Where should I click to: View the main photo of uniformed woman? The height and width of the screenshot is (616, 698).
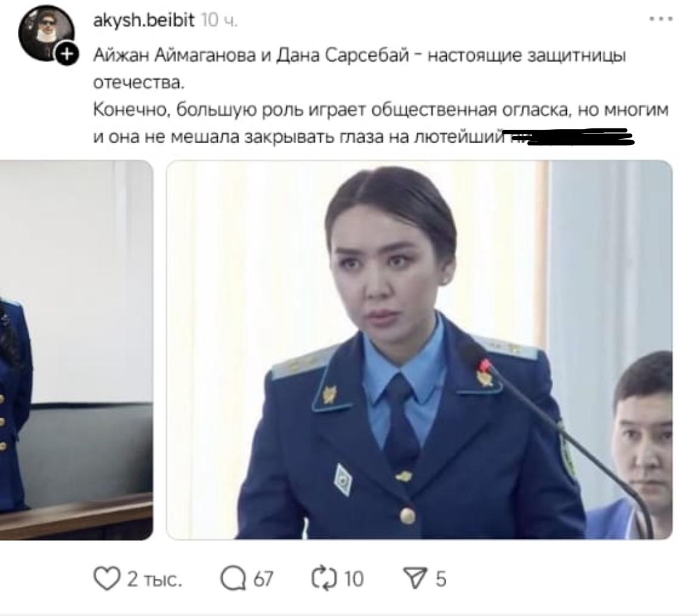[x=419, y=350]
